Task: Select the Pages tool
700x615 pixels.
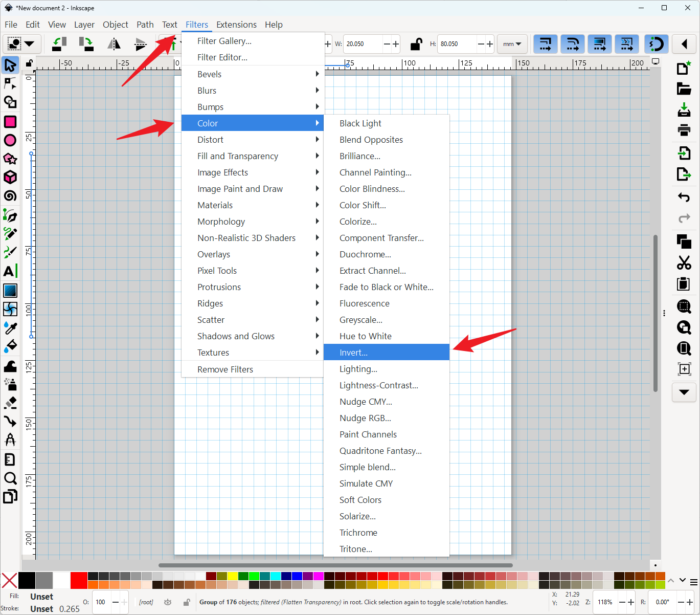Action: [10, 497]
